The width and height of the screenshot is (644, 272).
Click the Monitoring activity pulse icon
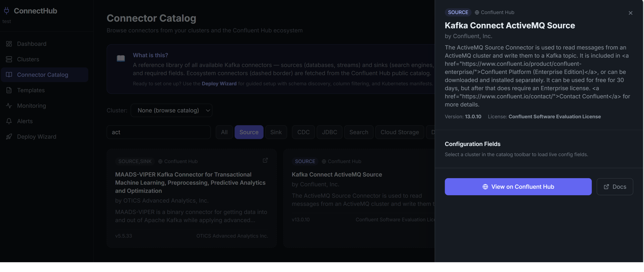point(9,106)
